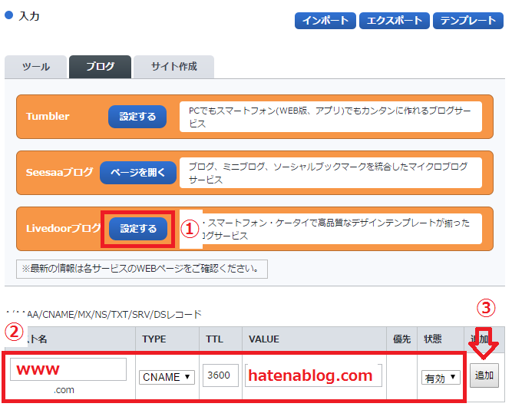The height and width of the screenshot is (420, 512).
Task: Click the TTL column header
Action: (x=214, y=339)
